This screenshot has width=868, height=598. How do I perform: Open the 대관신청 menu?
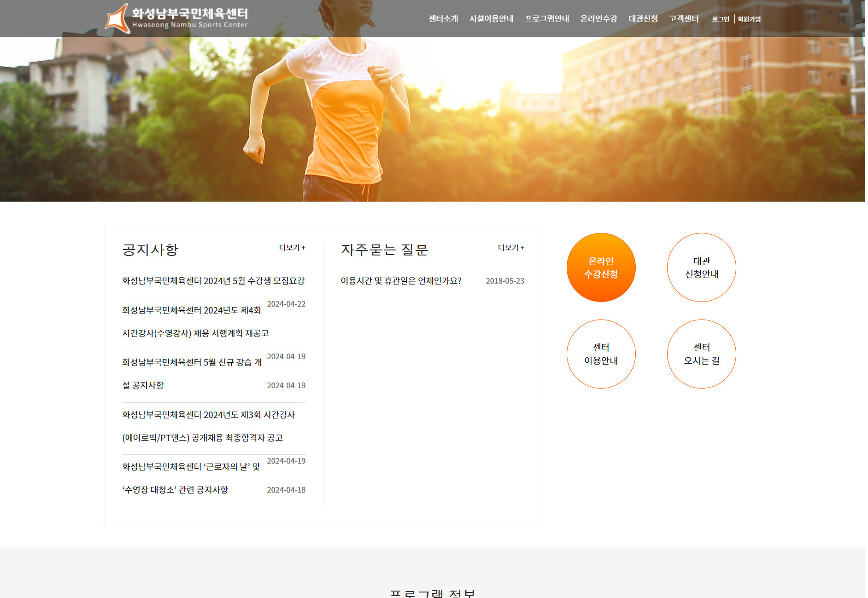[643, 19]
